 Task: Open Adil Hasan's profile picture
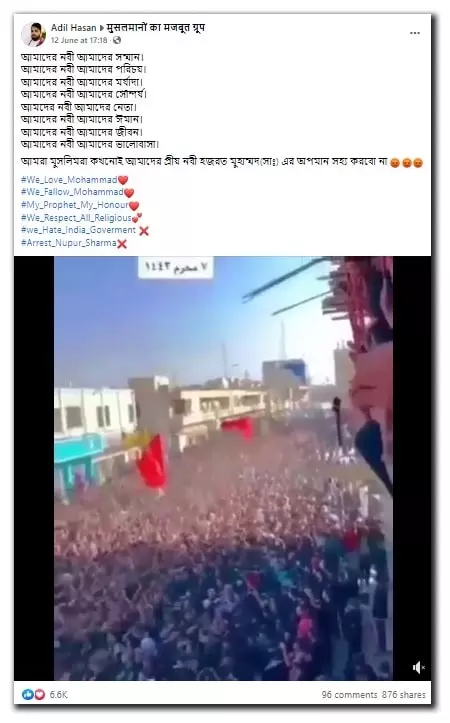tap(34, 34)
